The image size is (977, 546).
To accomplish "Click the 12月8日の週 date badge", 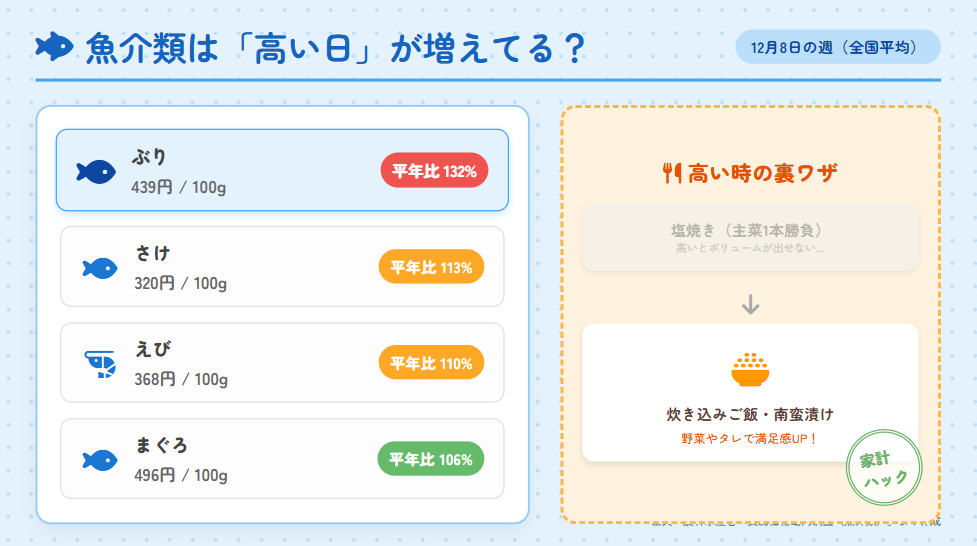I will pos(838,47).
